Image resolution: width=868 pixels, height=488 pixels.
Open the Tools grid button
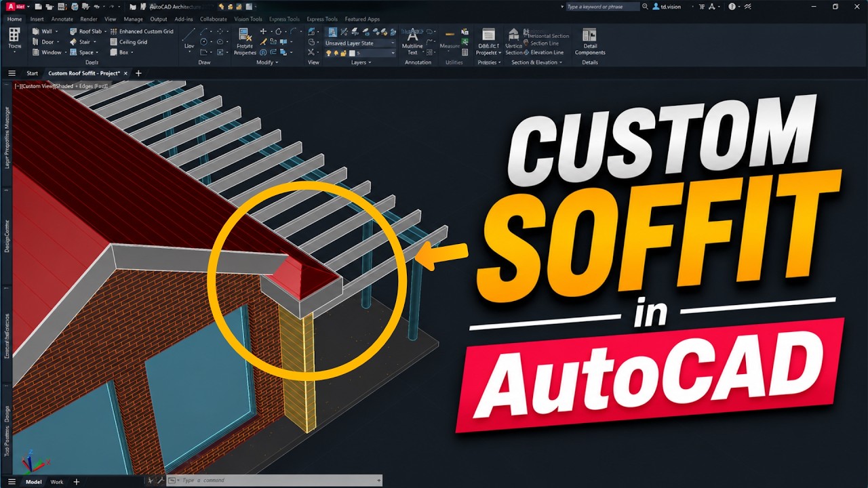[x=14, y=39]
